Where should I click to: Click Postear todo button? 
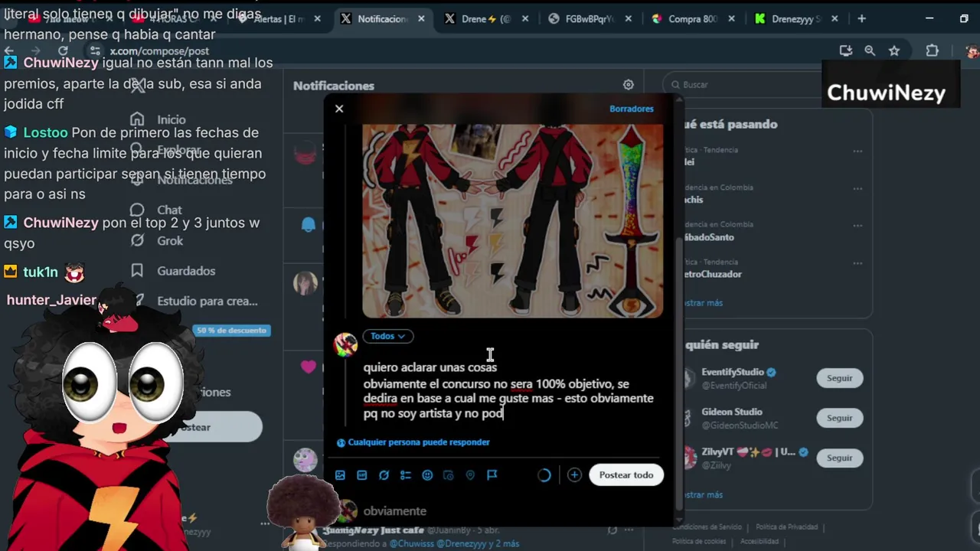(x=626, y=475)
